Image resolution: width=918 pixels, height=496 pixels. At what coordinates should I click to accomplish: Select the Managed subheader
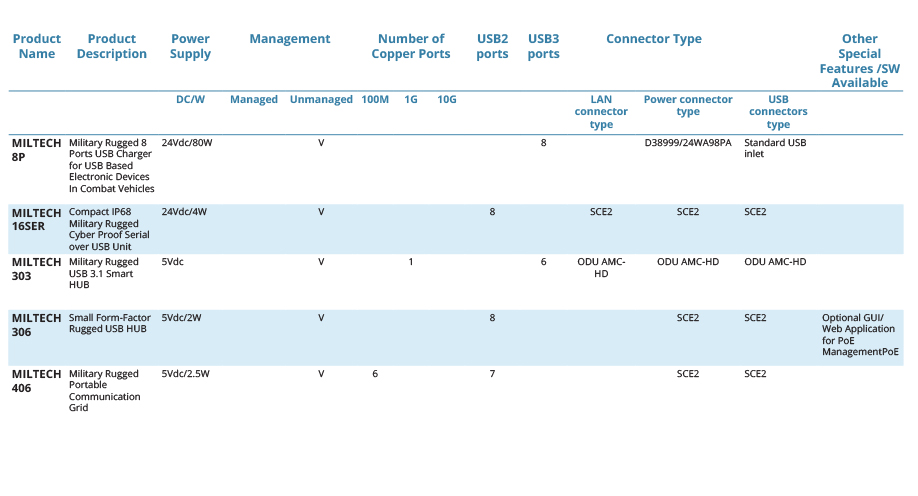254,100
